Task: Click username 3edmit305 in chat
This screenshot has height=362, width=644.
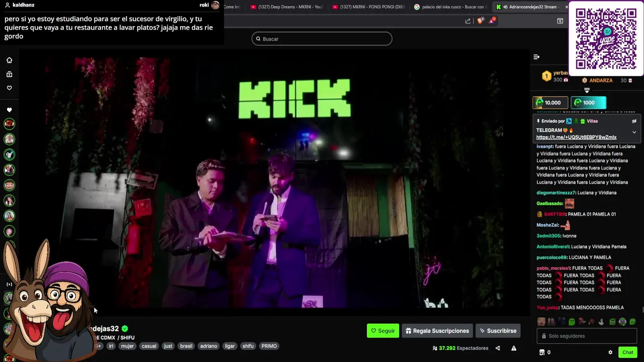Action: [x=548, y=236]
